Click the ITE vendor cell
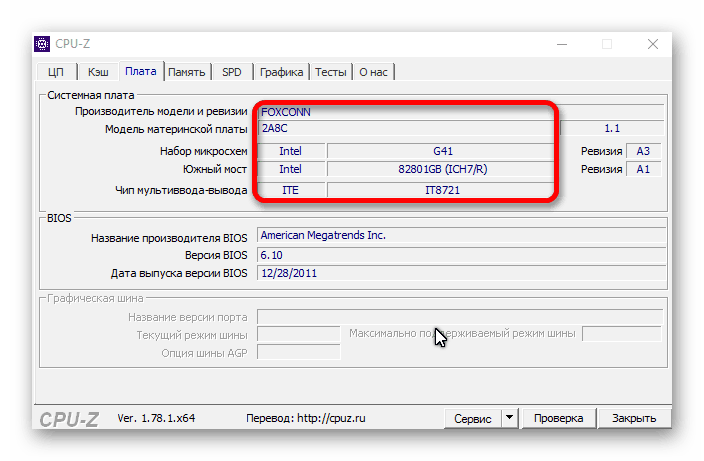The height and width of the screenshot is (461, 704). click(291, 190)
